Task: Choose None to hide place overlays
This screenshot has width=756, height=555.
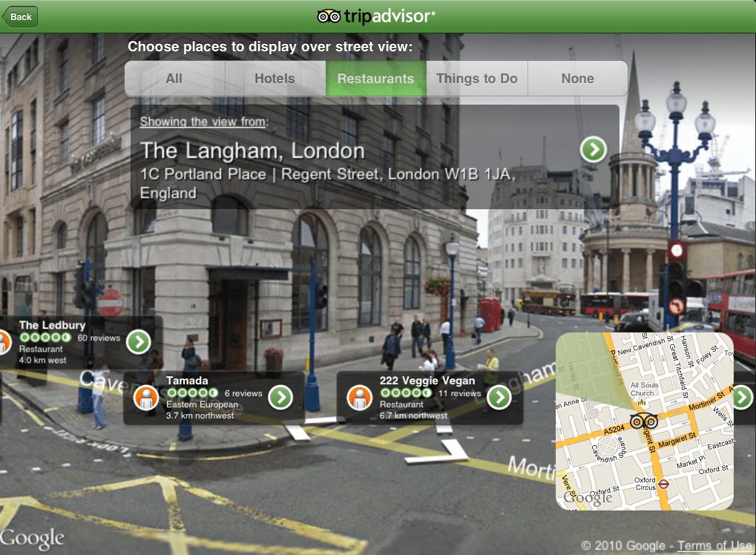Action: [578, 79]
